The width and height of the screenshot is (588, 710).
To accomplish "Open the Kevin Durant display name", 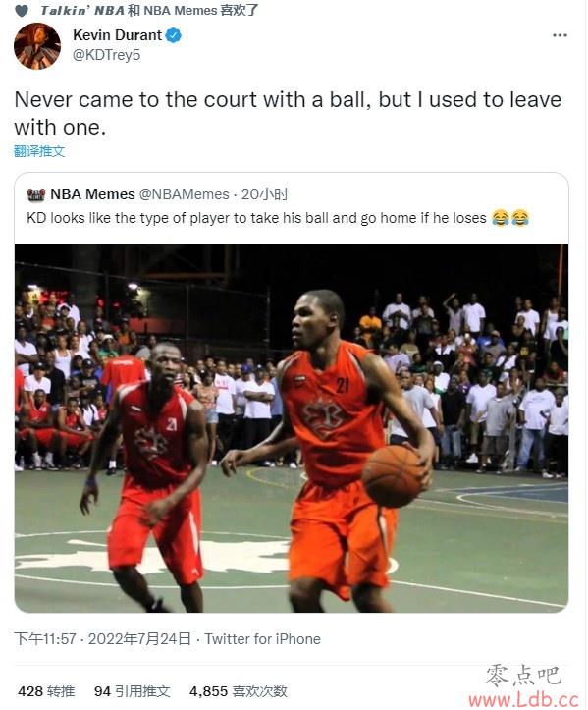I will (117, 35).
